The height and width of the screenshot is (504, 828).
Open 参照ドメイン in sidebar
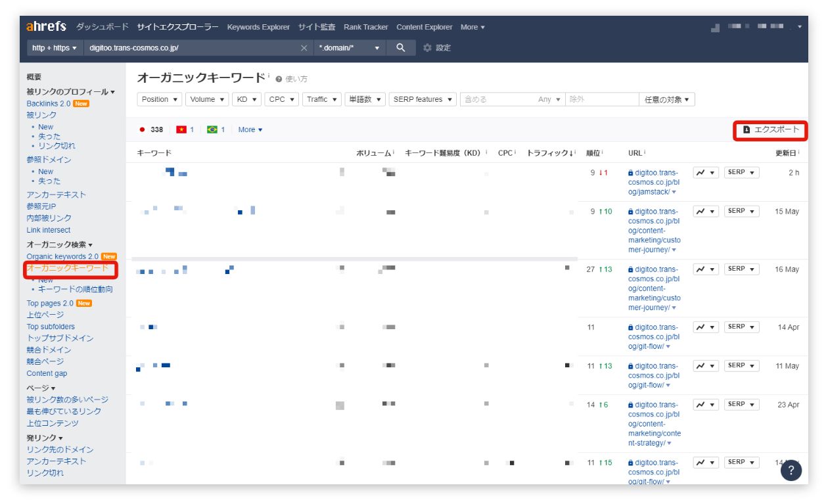point(49,160)
